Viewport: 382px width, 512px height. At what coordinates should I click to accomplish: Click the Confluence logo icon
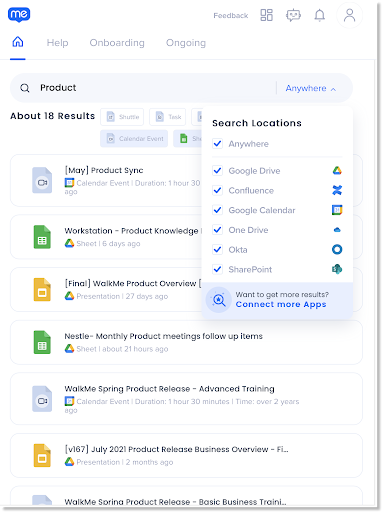tap(337, 190)
